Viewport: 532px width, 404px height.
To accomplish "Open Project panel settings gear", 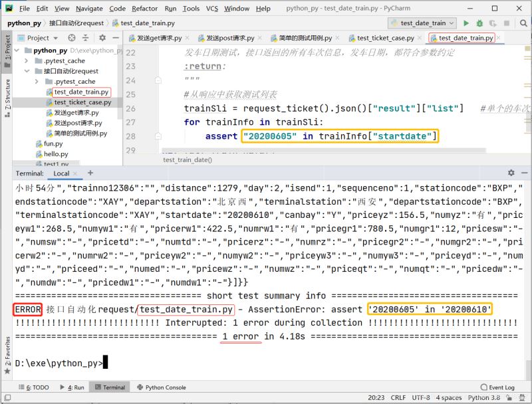I will pyautogui.click(x=103, y=38).
